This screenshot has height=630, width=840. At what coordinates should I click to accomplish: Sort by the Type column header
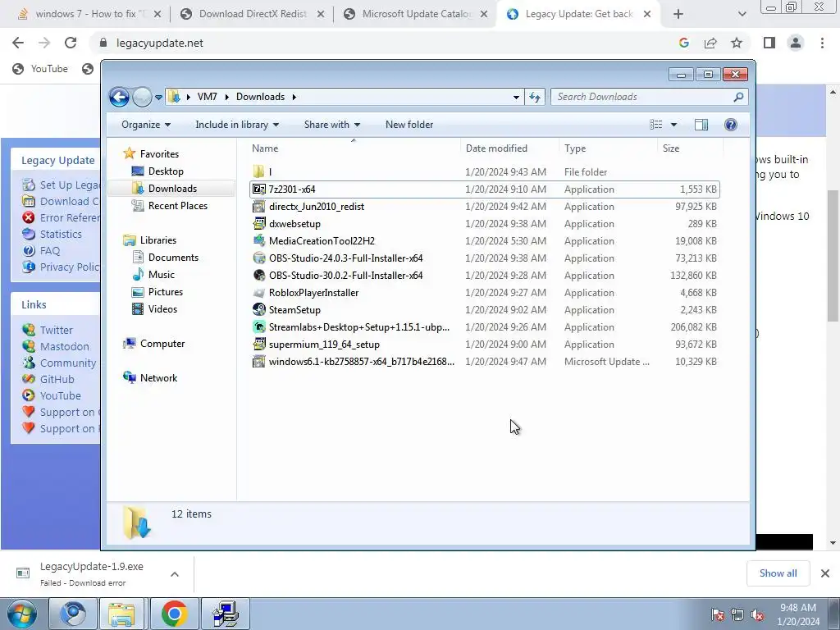coord(608,148)
